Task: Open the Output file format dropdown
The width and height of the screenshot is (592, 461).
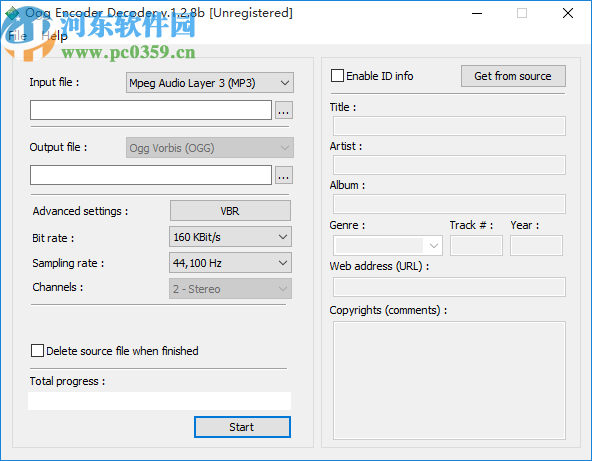Action: pyautogui.click(x=210, y=148)
